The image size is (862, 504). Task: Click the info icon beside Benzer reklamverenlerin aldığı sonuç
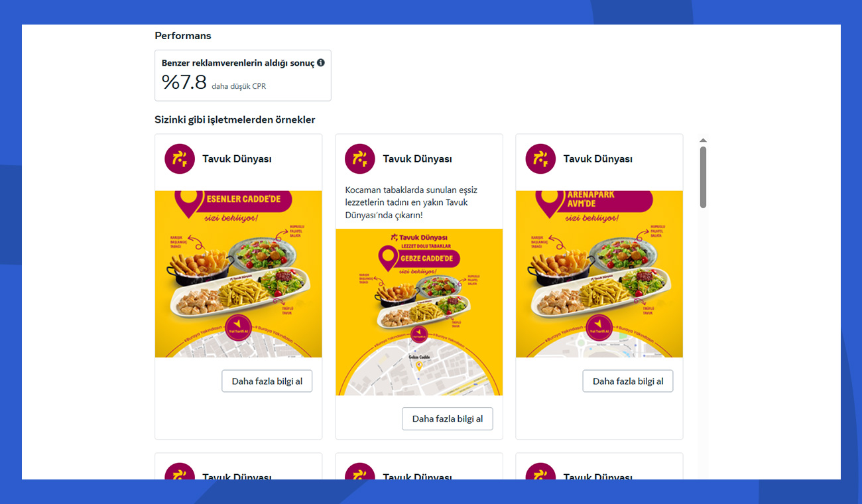pyautogui.click(x=321, y=63)
